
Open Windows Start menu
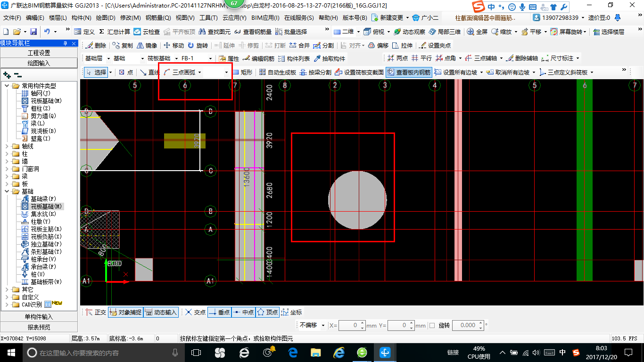[x=11, y=353]
